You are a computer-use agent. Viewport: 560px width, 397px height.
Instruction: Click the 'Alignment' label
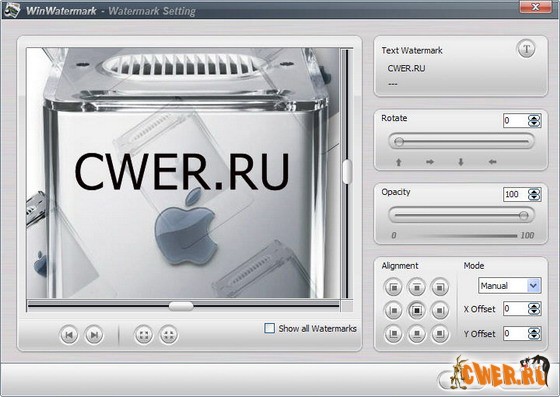[400, 266]
